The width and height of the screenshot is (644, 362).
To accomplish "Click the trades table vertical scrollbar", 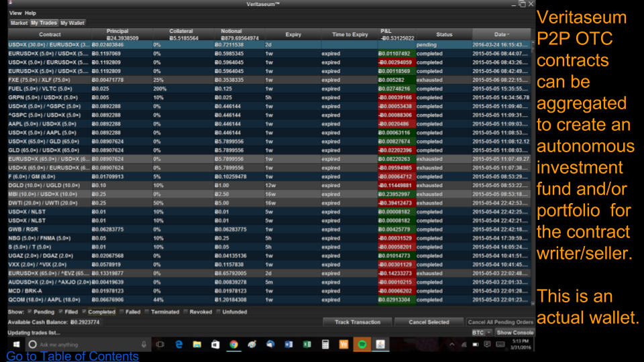I will (x=533, y=172).
